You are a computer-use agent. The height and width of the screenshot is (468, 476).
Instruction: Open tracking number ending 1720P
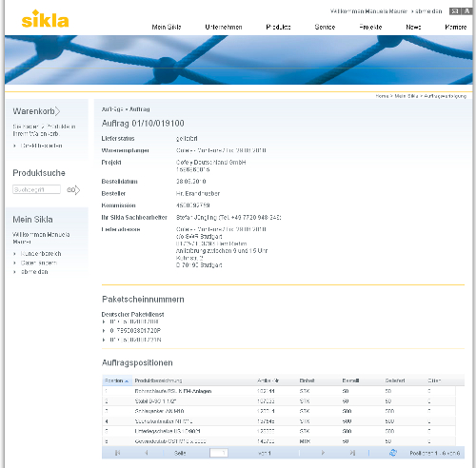[135, 331]
